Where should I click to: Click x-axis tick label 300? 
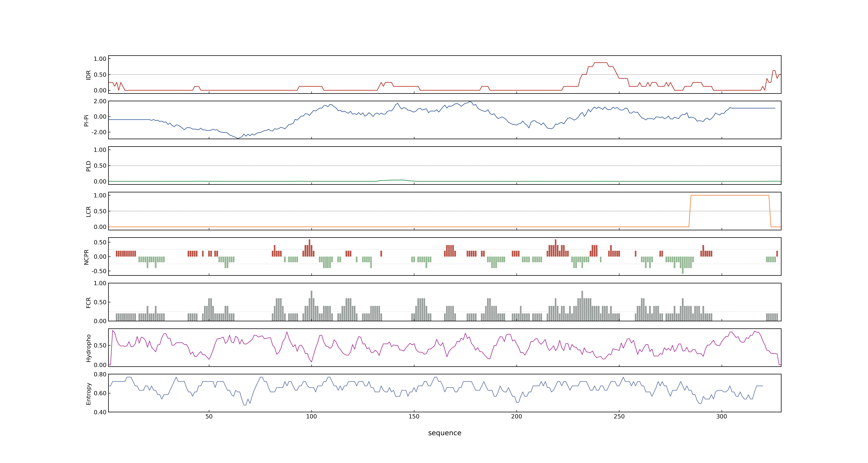[x=721, y=416]
